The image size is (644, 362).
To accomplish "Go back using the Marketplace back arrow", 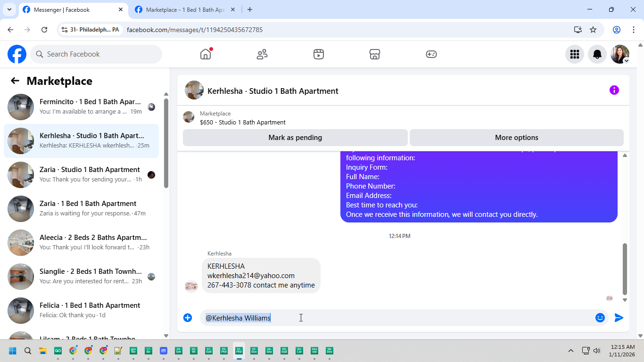I will (15, 81).
